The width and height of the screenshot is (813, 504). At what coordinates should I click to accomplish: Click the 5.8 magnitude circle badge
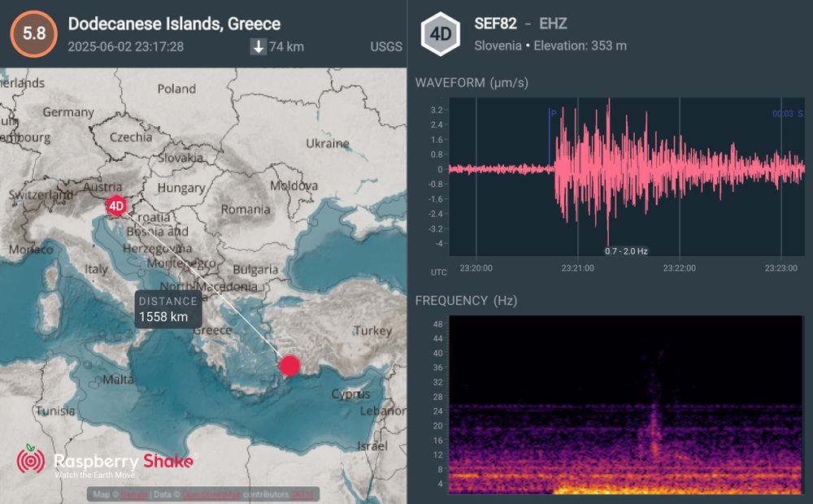click(x=33, y=33)
